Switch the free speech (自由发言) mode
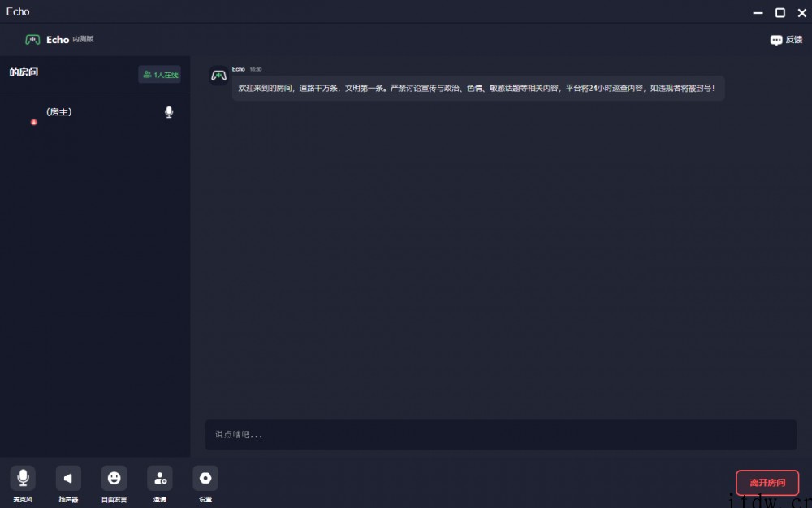This screenshot has width=812, height=508. pyautogui.click(x=114, y=478)
